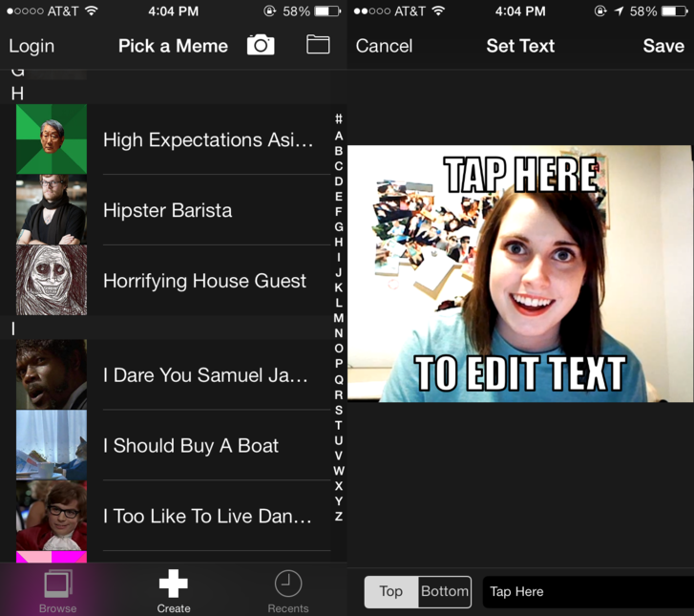Select the Top text toggle
Screen dimensions: 694x616
tap(391, 591)
